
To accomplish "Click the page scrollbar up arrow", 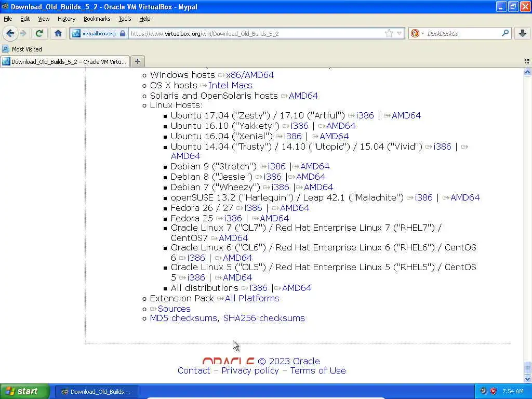I will tap(527, 72).
